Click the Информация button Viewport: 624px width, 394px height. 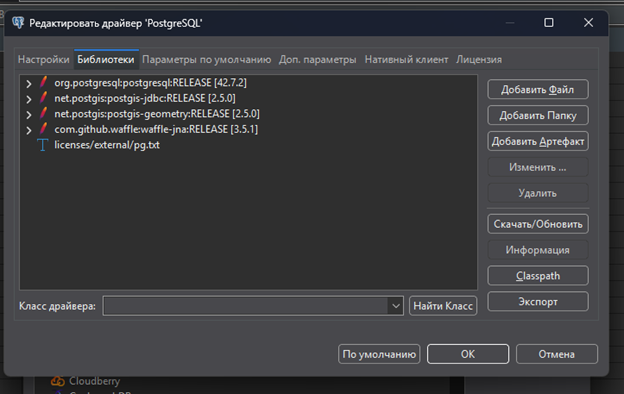pyautogui.click(x=538, y=250)
